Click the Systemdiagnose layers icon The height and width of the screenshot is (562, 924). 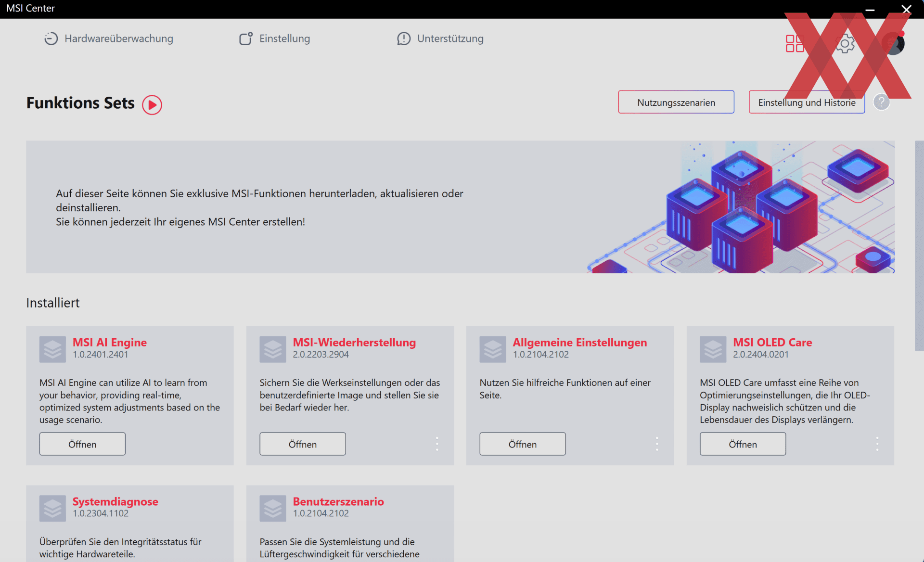tap(52, 509)
